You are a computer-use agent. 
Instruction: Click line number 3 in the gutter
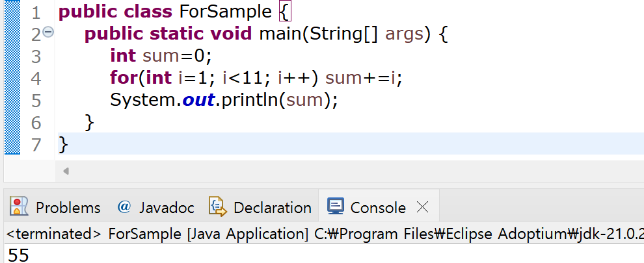click(36, 56)
